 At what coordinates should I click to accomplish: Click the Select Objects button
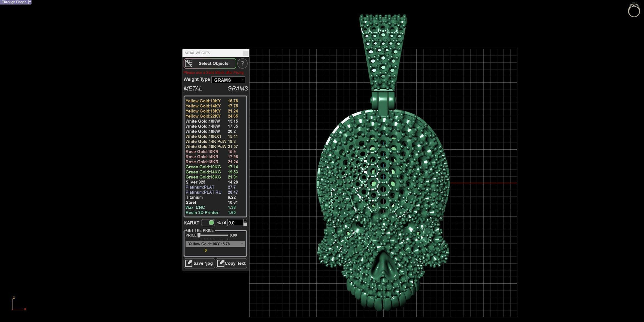210,63
